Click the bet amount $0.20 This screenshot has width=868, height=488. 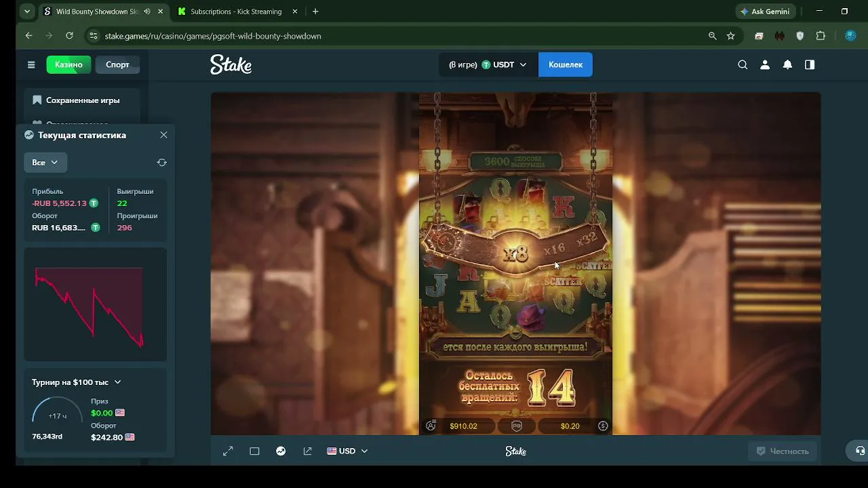570,426
